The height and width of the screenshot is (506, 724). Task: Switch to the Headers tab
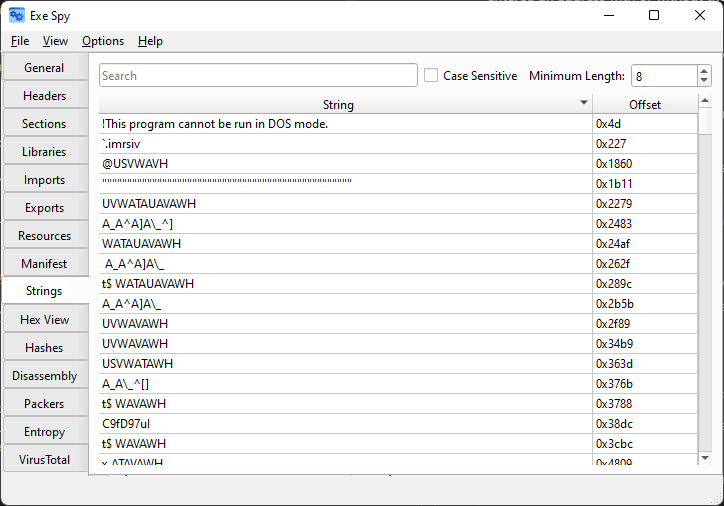coord(45,96)
